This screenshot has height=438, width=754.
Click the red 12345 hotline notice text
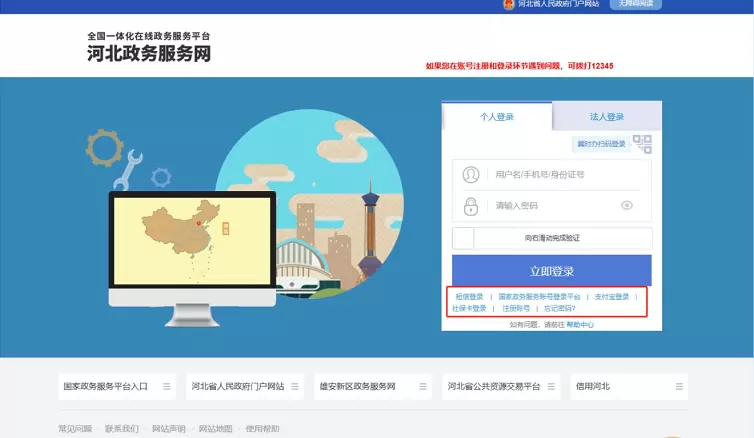519,66
